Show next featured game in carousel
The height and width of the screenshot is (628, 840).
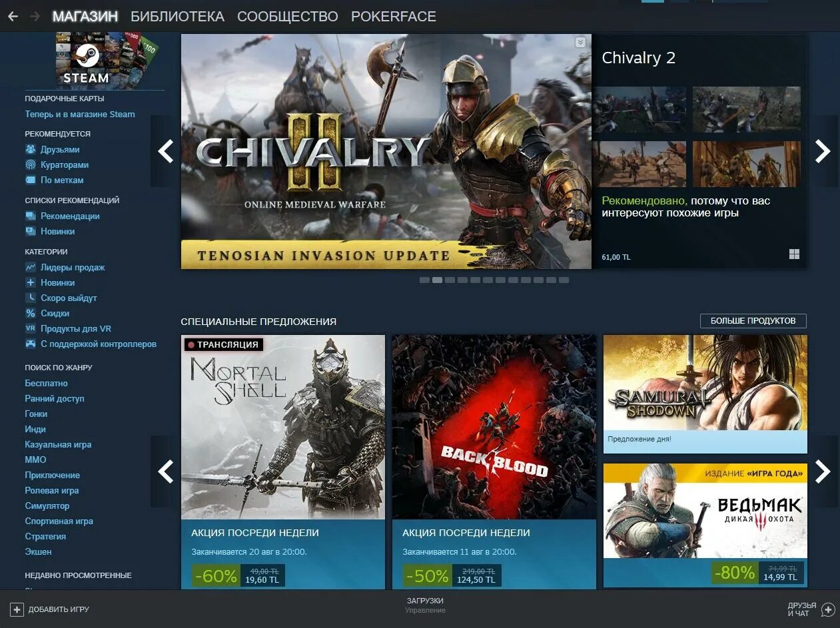823,152
